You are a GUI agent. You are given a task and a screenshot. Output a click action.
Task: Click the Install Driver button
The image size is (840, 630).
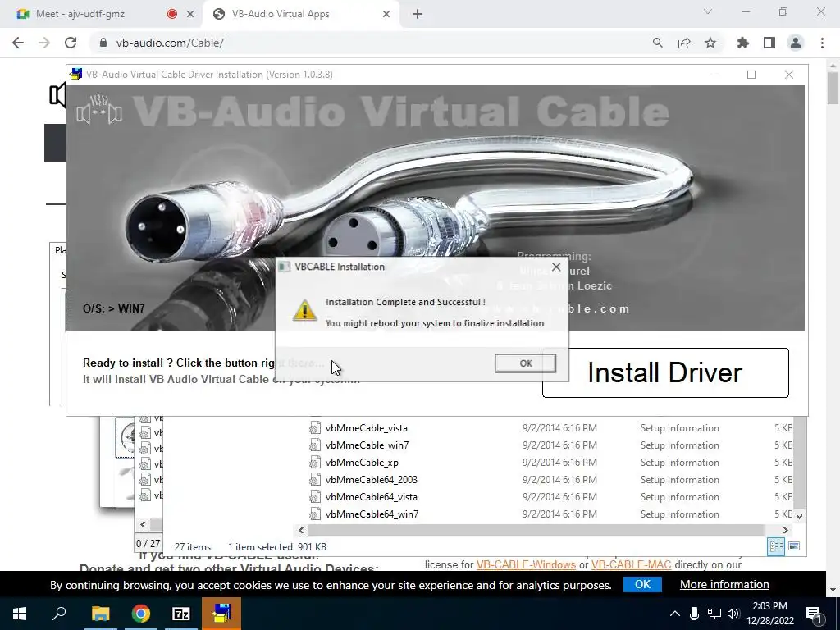pyautogui.click(x=665, y=373)
